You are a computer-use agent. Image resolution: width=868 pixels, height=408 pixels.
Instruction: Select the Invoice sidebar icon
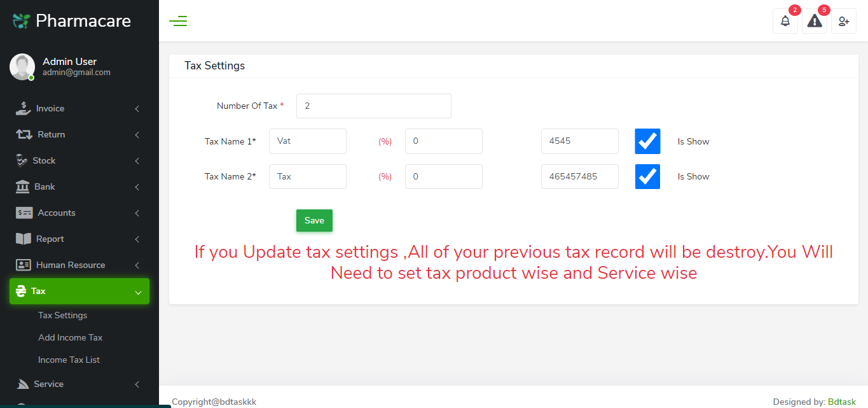point(22,108)
